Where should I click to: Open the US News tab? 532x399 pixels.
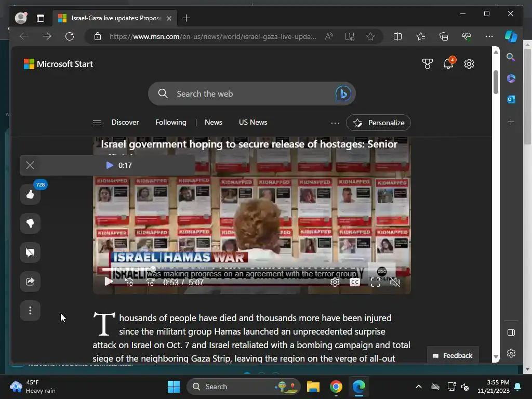click(x=253, y=122)
